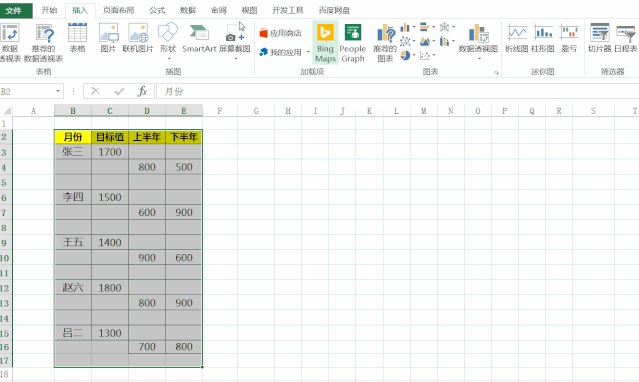639x382 pixels.
Task: Insert a line chart from the Charts group
Action: tap(405, 41)
